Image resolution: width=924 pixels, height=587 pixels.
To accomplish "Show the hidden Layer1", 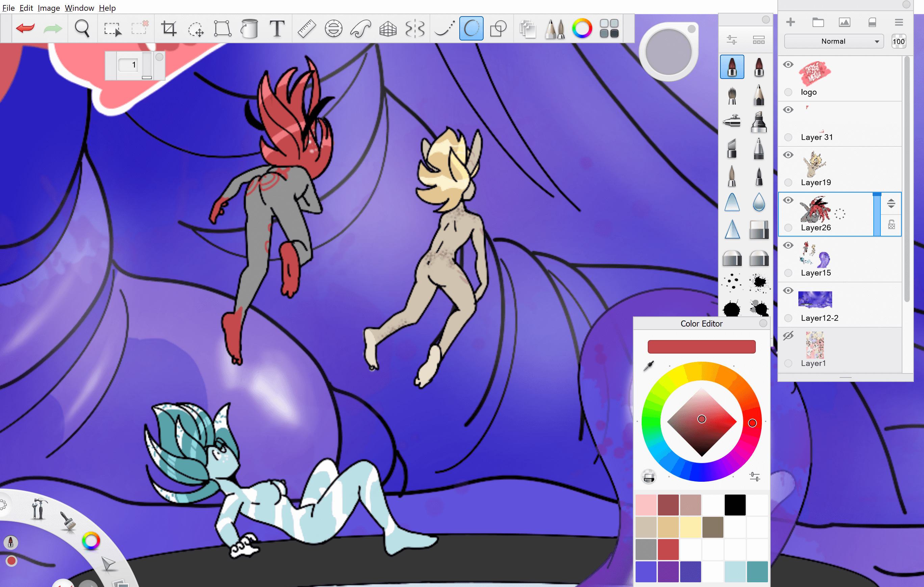I will [x=788, y=336].
